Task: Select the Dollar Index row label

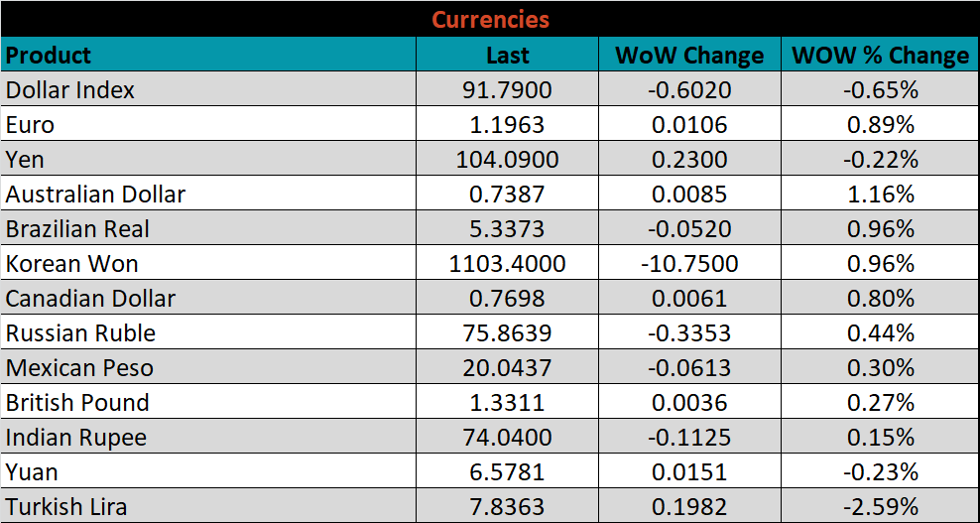Action: click(x=70, y=90)
